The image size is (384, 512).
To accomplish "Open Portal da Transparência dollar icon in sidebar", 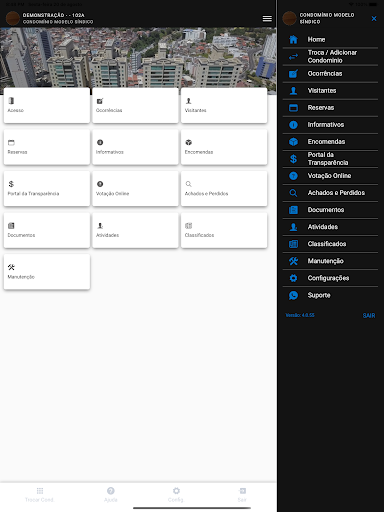I will coord(293,159).
